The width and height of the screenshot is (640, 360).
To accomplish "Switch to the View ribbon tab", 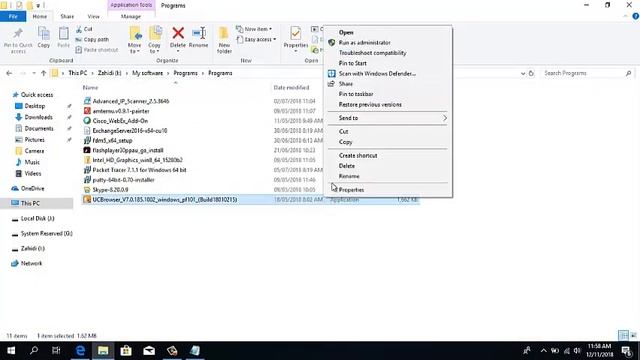I will pos(93,16).
